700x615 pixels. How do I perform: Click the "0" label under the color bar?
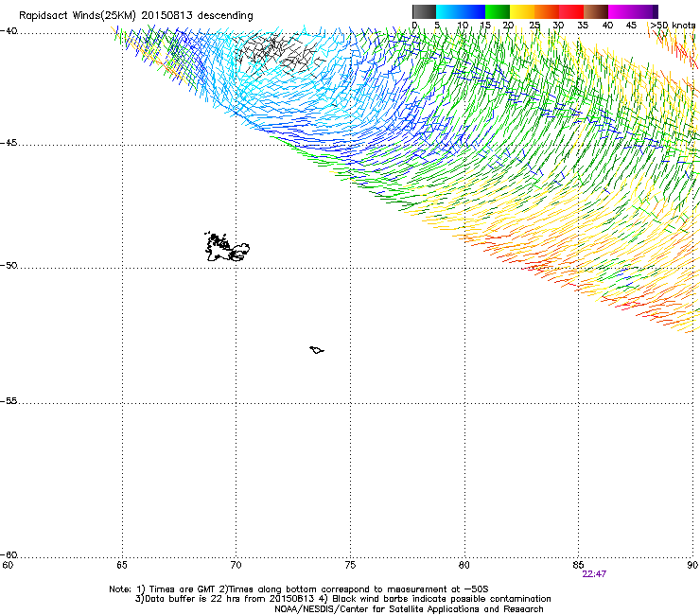pyautogui.click(x=414, y=26)
